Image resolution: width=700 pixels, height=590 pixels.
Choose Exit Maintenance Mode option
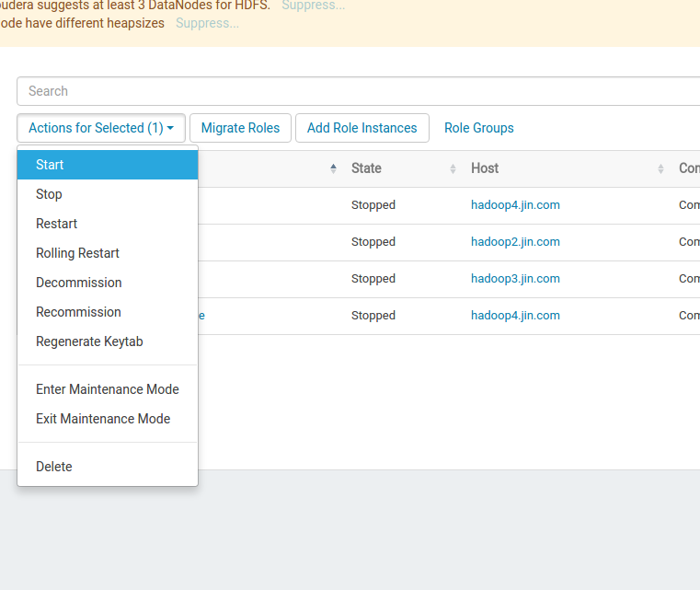tap(108, 419)
